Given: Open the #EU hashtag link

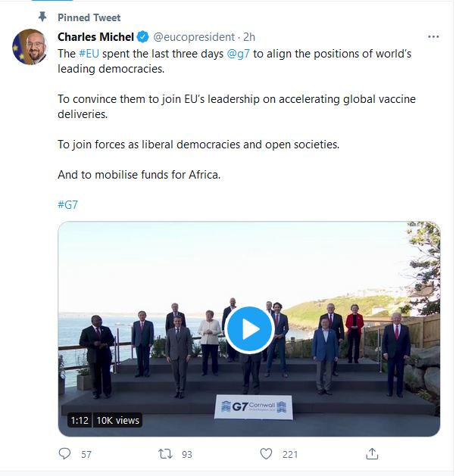Looking at the screenshot, I should tap(89, 54).
